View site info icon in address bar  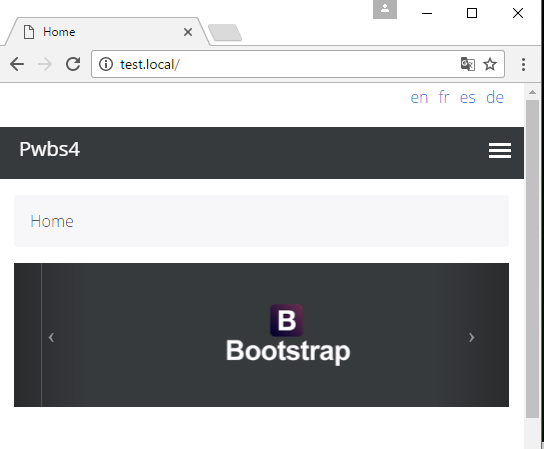point(106,64)
